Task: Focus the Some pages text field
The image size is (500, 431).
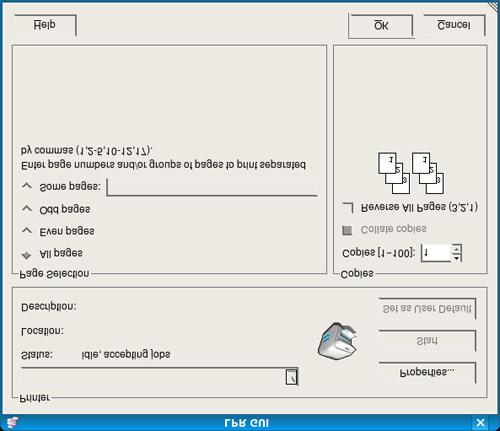Action: pos(212,187)
